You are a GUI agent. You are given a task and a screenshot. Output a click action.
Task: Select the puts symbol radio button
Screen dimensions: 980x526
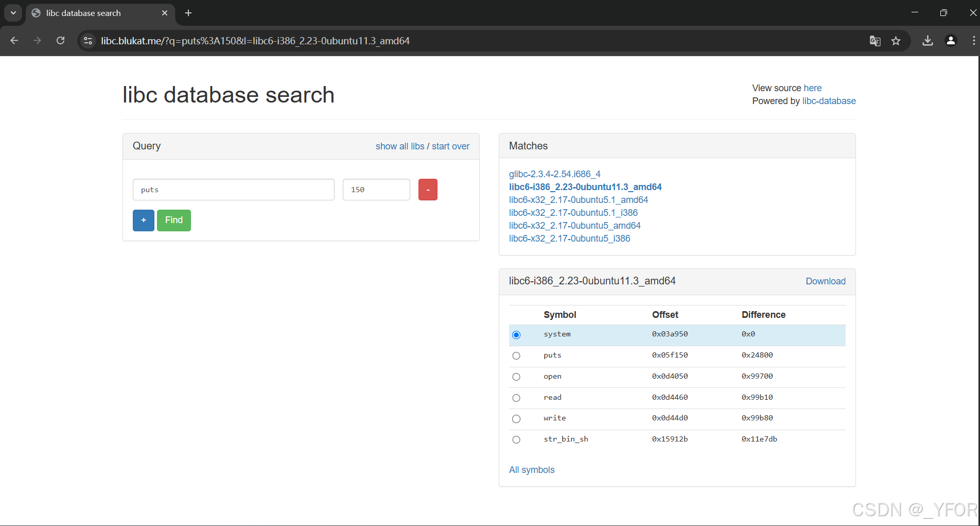click(516, 355)
